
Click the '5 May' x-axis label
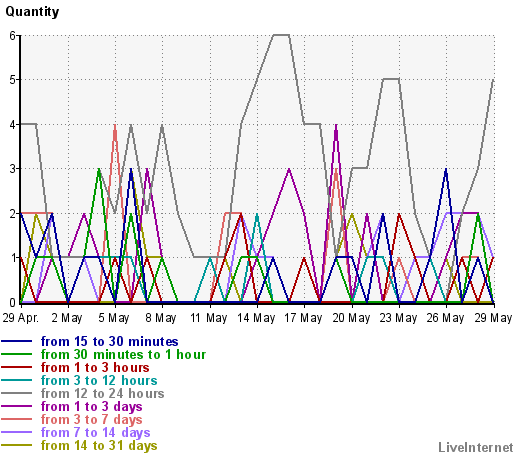coord(114,318)
